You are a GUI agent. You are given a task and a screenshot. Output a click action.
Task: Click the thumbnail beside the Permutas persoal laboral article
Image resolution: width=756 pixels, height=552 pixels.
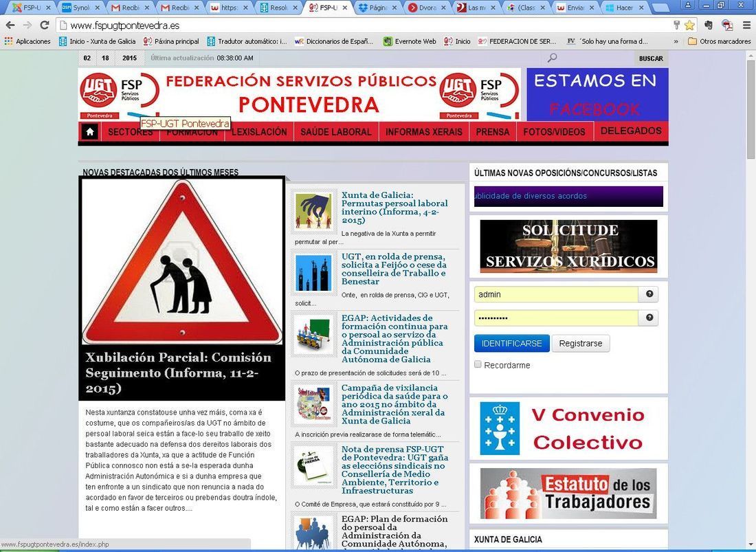tap(314, 211)
